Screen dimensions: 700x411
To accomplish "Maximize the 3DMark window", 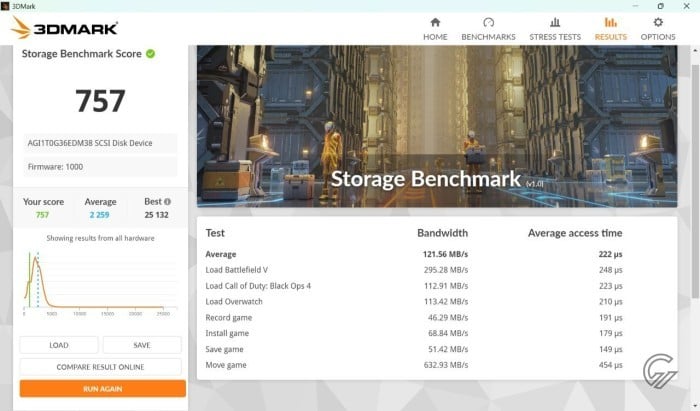I will [x=661, y=6].
